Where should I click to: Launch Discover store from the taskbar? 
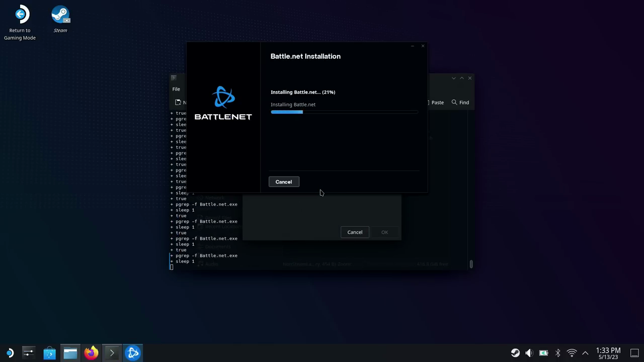(x=49, y=353)
